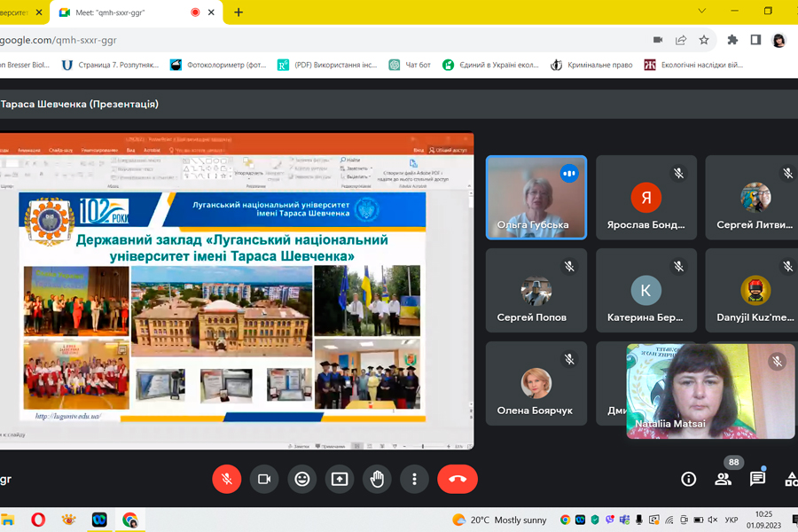Open the Activities icon in Meet
The image size is (798, 532).
[x=792, y=479]
